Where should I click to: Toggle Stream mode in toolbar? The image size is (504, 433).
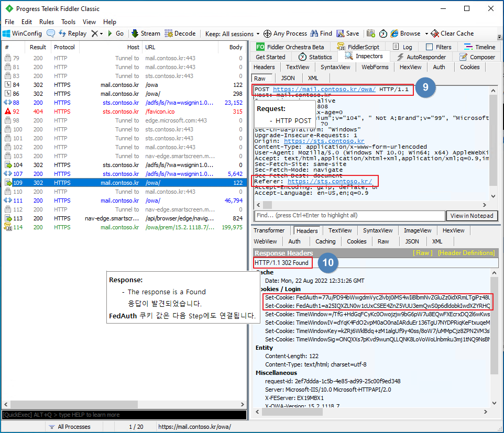pos(146,34)
